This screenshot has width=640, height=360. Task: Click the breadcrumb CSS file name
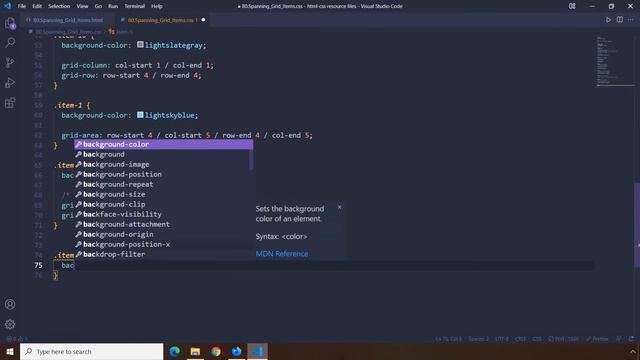(67, 32)
